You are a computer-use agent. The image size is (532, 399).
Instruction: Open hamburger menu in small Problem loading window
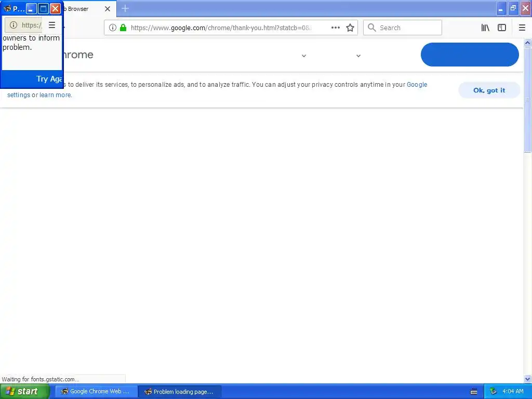click(x=52, y=25)
